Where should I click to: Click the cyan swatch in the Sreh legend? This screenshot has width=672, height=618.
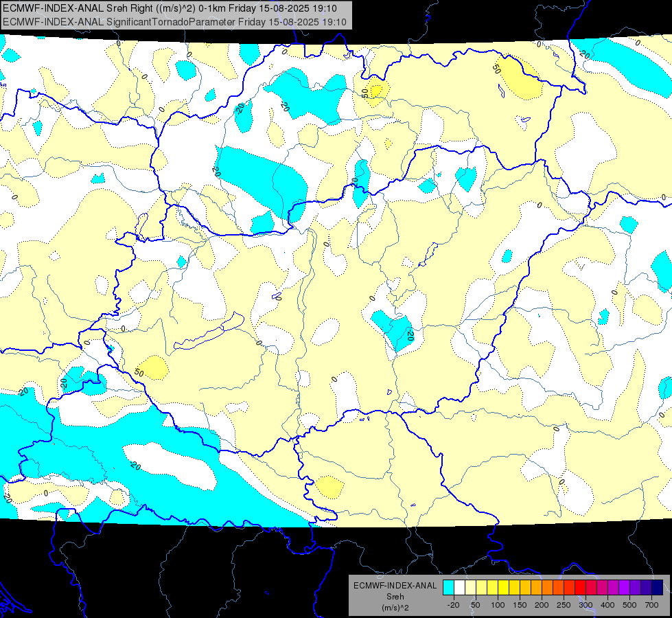pos(449,587)
